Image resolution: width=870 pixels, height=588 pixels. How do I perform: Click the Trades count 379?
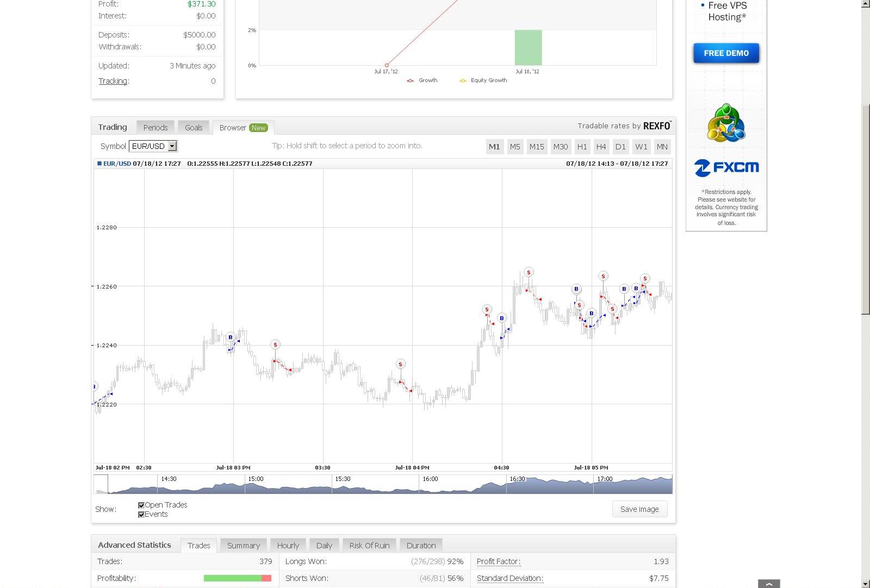[266, 561]
